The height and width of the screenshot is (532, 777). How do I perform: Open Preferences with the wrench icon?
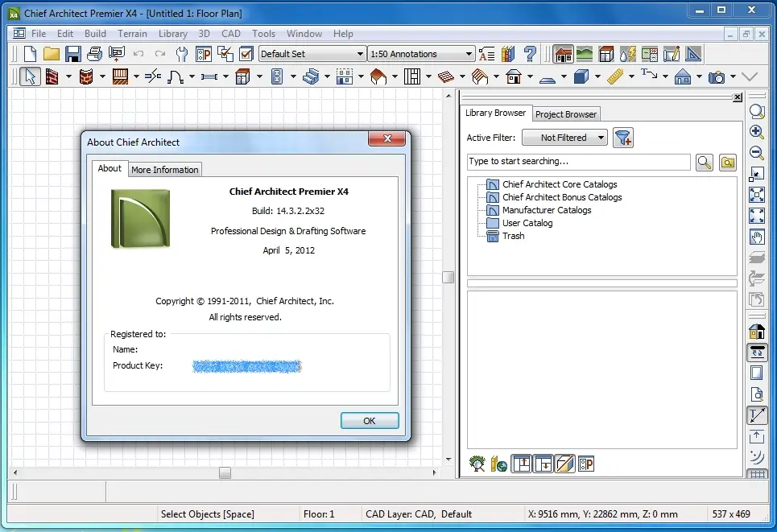pos(182,53)
